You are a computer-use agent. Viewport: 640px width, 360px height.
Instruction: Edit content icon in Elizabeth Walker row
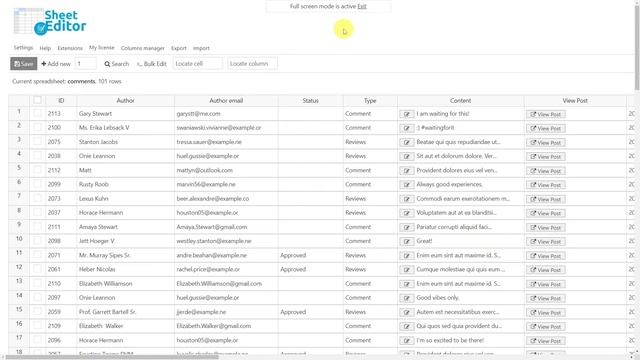[x=407, y=327]
